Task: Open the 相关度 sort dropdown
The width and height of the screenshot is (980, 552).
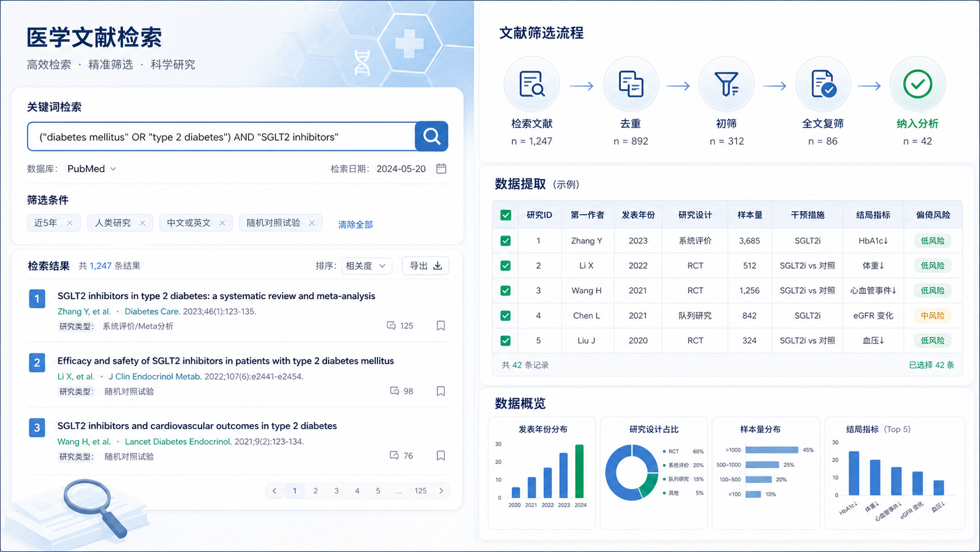Action: point(366,266)
